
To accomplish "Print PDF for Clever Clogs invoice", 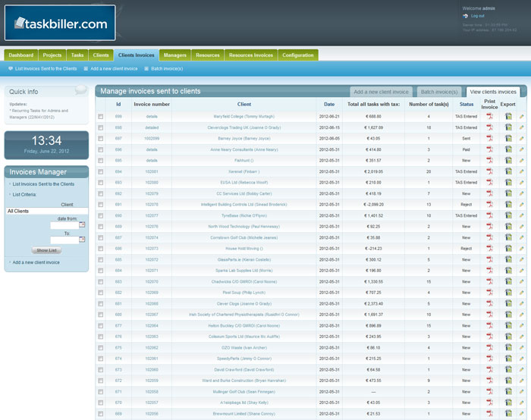I will click(489, 303).
